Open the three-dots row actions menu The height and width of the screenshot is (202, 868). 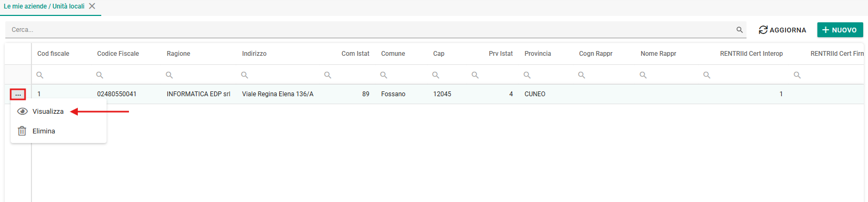[18, 95]
